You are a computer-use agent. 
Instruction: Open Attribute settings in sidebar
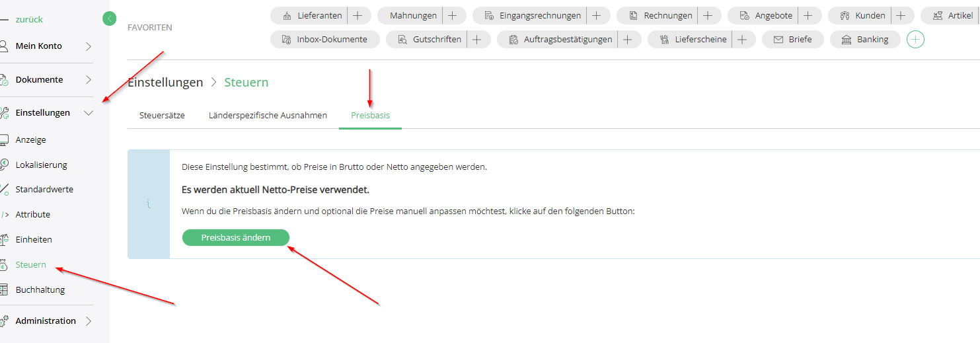point(33,215)
